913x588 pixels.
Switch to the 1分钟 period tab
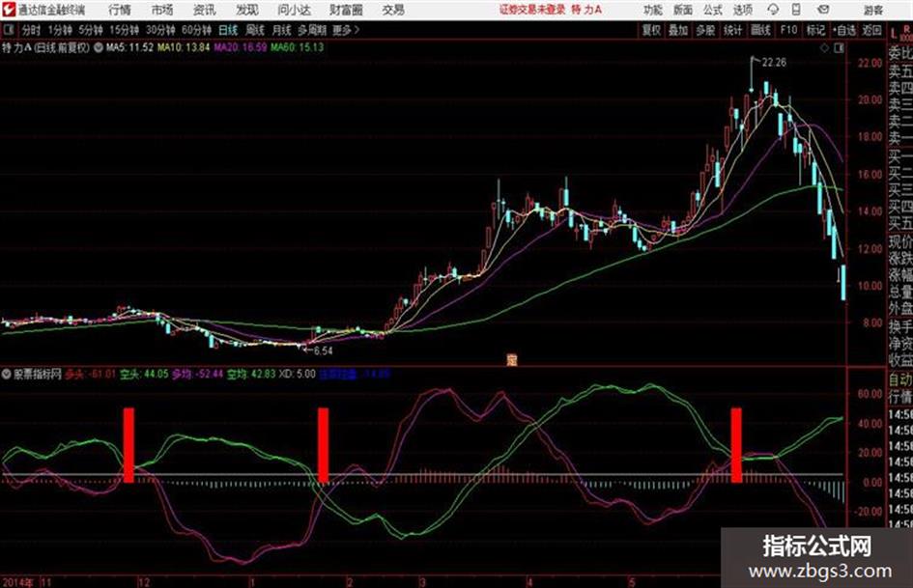(x=60, y=30)
